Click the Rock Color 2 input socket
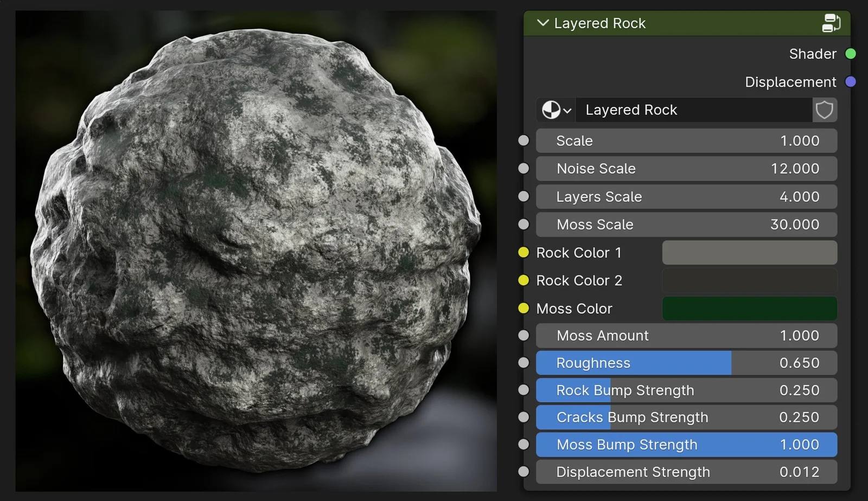The image size is (868, 501). pos(524,280)
